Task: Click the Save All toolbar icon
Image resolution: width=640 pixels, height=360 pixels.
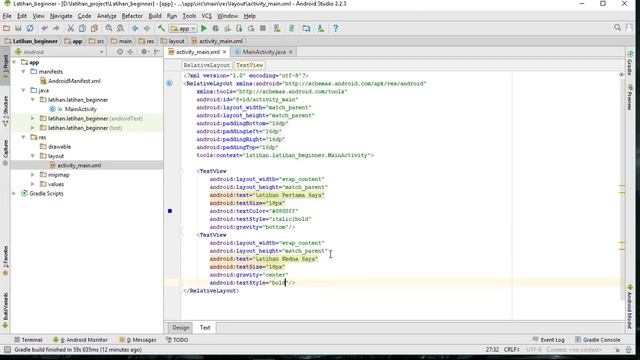Action: click(18, 28)
